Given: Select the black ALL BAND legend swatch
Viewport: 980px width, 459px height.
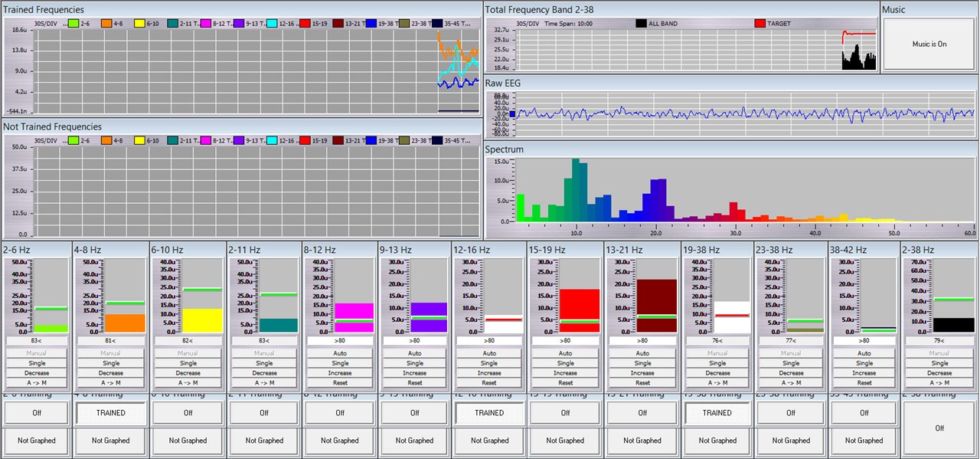Looking at the screenshot, I should pos(641,24).
